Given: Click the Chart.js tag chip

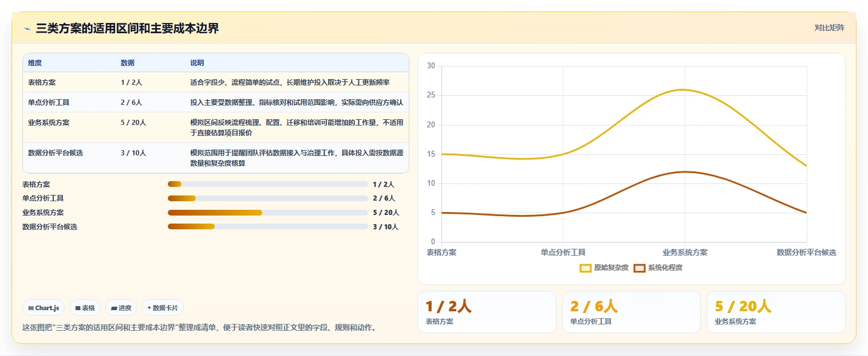Looking at the screenshot, I should point(44,308).
